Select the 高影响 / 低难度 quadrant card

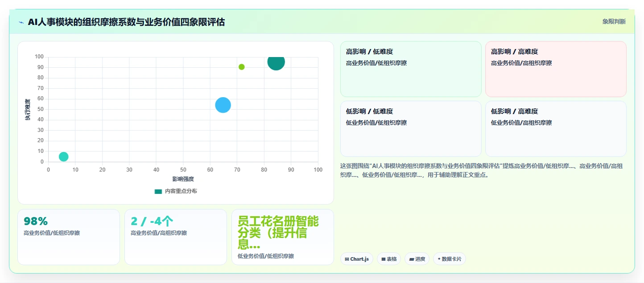tap(411, 69)
